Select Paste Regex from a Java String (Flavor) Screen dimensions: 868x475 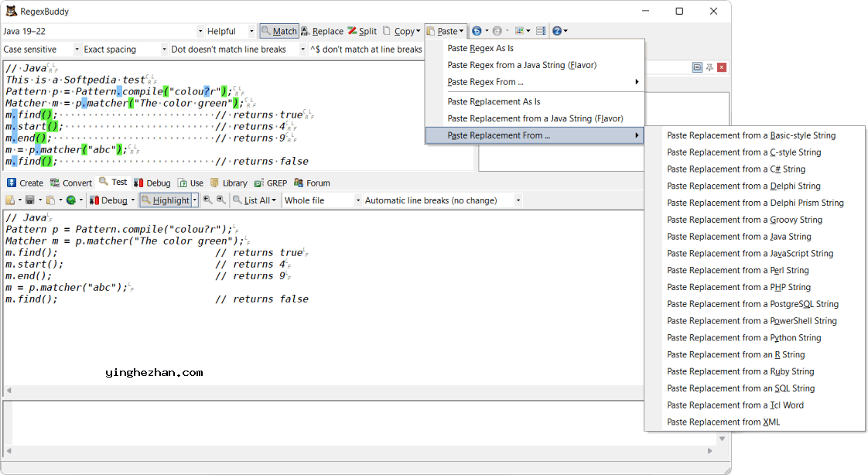point(522,65)
